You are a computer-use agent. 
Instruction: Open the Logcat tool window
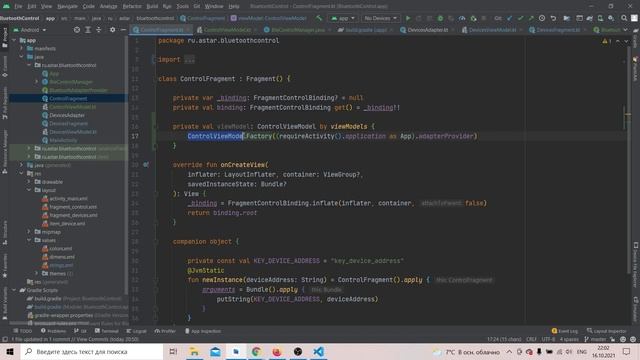(x=136, y=331)
